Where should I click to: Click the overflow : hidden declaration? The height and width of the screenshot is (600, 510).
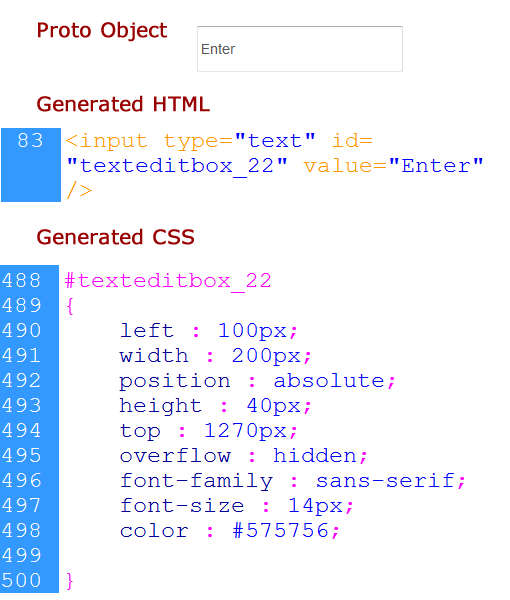coord(243,456)
